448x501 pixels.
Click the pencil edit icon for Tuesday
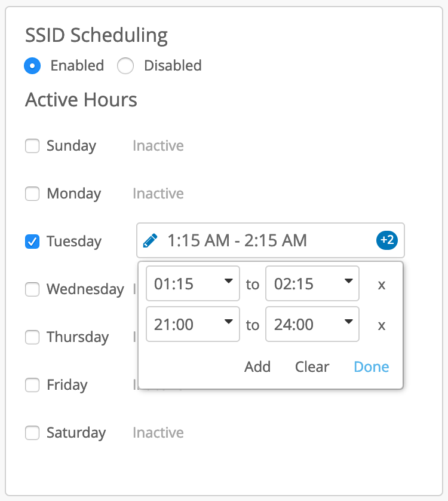coord(151,241)
